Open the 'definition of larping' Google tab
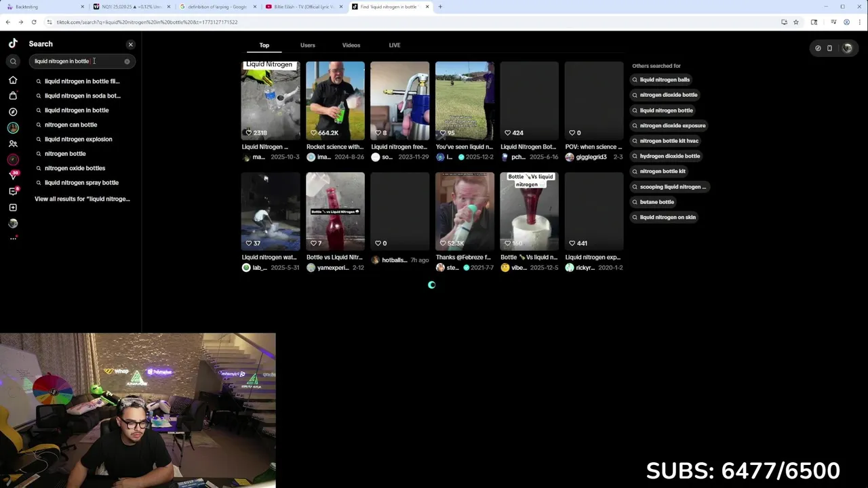The width and height of the screenshot is (868, 488). click(217, 7)
